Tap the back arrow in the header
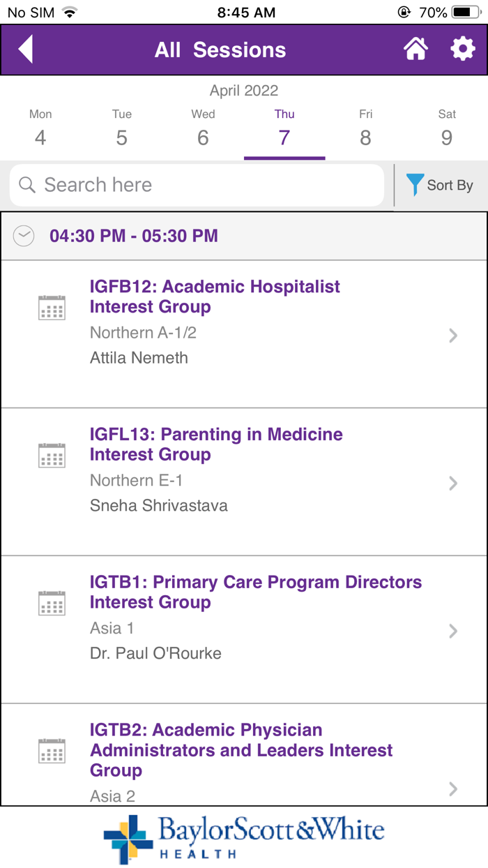Viewport: 488px width, 868px height. [26, 49]
